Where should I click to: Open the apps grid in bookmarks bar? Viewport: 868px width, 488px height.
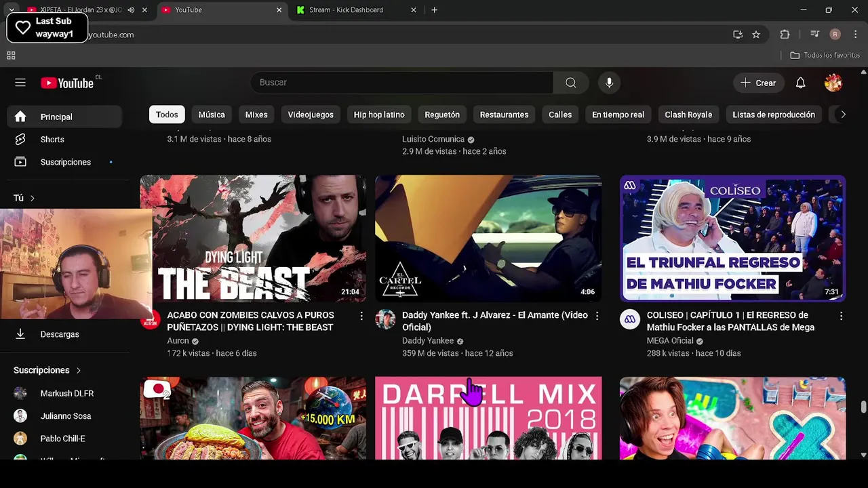coord(11,56)
